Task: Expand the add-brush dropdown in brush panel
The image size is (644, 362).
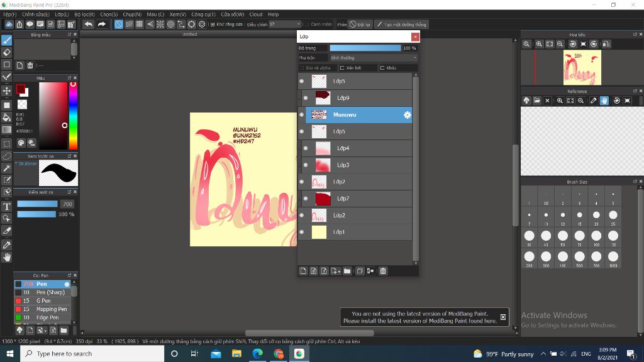Action: [42, 330]
